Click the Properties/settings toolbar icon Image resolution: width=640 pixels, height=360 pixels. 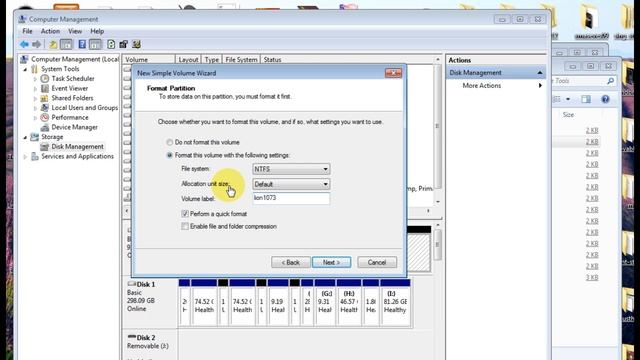point(123,44)
